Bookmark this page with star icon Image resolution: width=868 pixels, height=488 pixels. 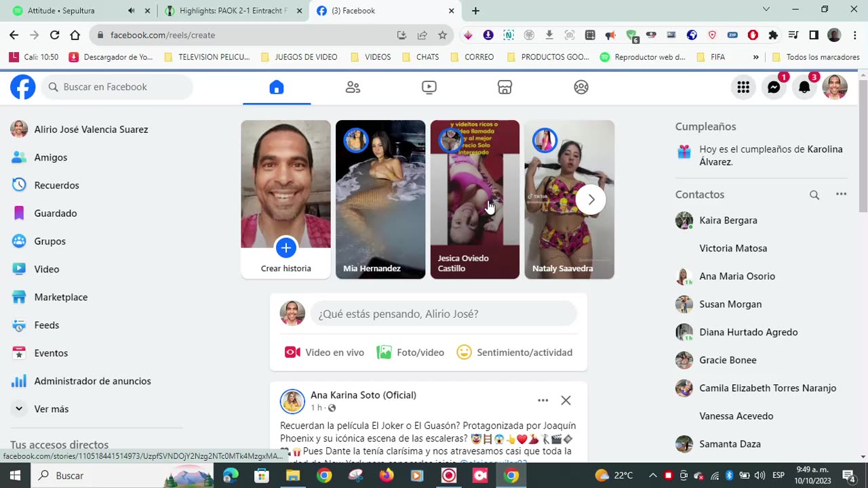[x=443, y=35]
